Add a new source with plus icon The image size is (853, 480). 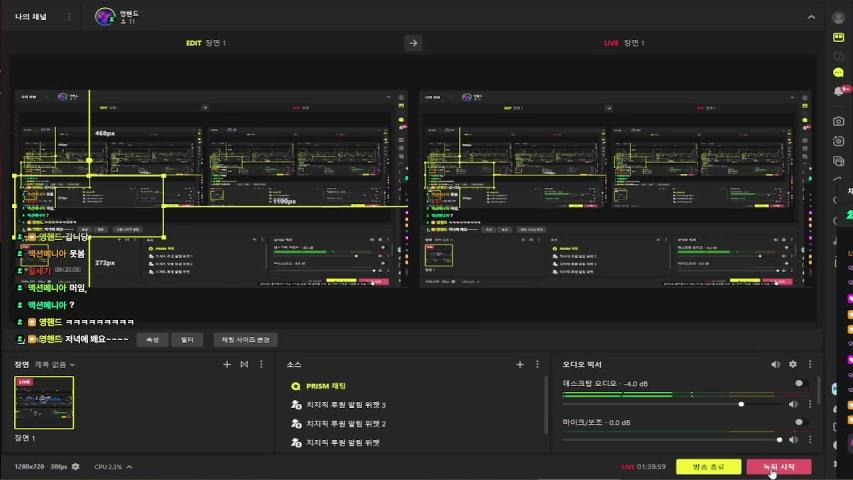point(519,365)
